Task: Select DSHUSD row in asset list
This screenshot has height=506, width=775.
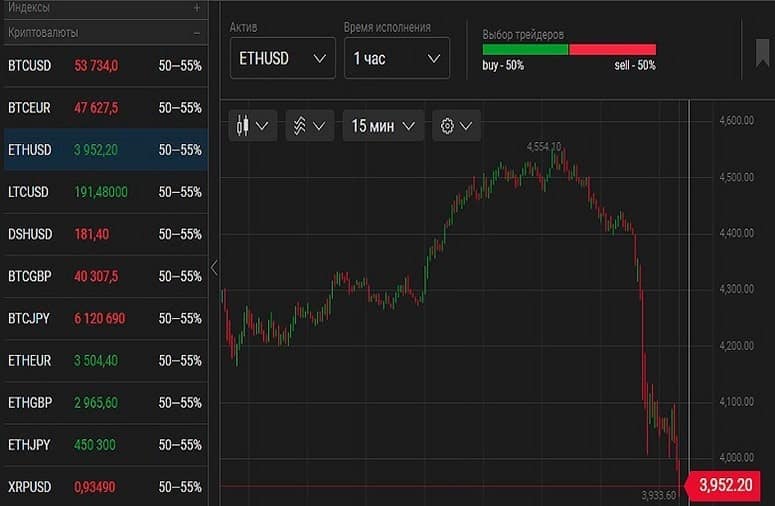Action: tap(104, 234)
